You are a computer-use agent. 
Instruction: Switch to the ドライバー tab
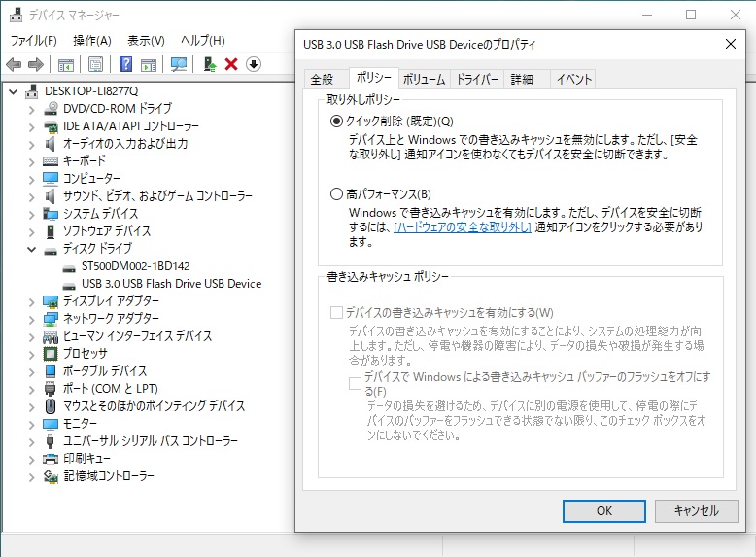477,79
